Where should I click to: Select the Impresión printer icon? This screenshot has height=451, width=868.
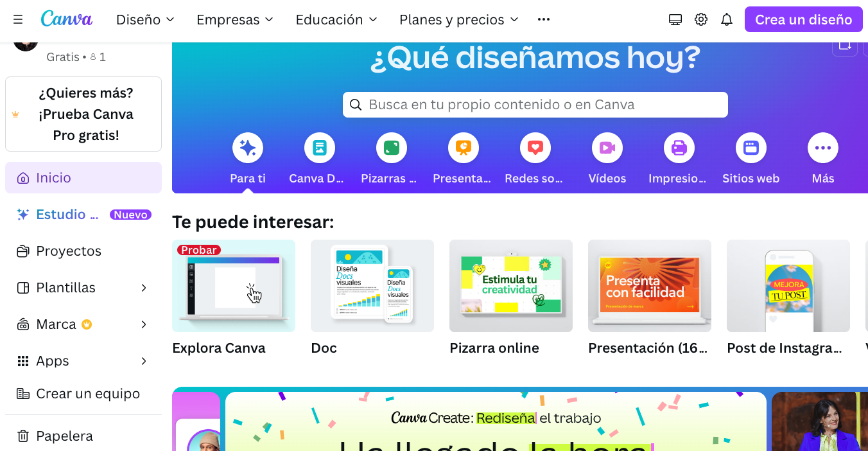coord(679,148)
